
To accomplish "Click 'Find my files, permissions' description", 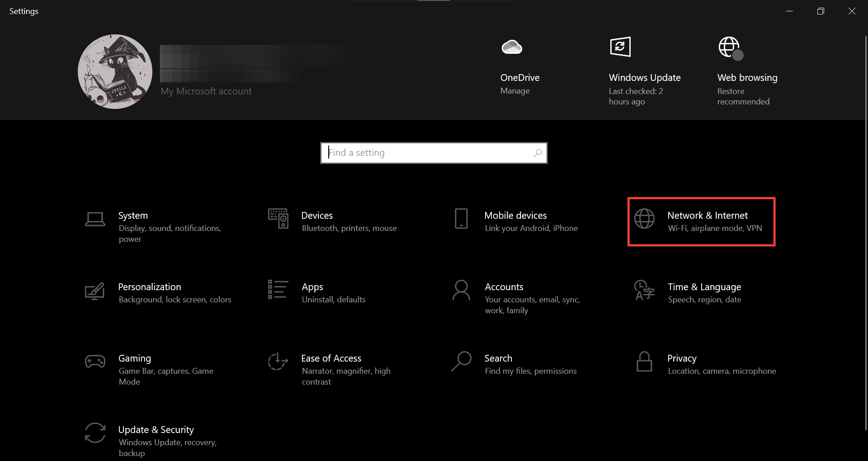I will tap(531, 371).
